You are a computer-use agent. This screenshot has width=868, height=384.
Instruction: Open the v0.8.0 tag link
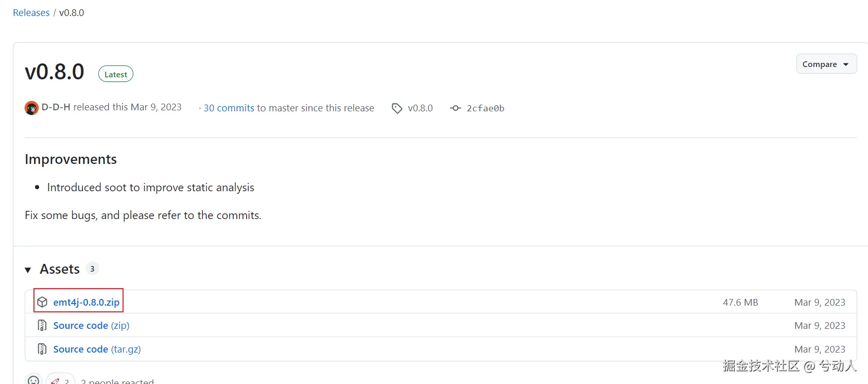[x=420, y=108]
